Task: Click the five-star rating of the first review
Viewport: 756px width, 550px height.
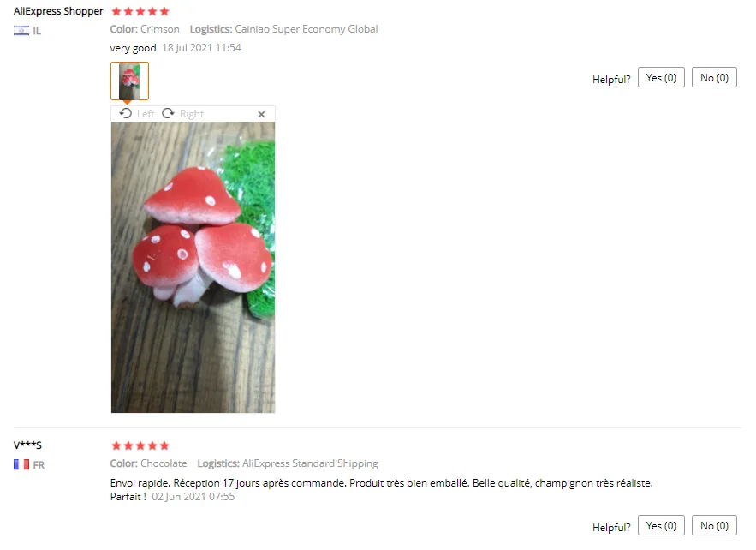Action: tap(140, 11)
